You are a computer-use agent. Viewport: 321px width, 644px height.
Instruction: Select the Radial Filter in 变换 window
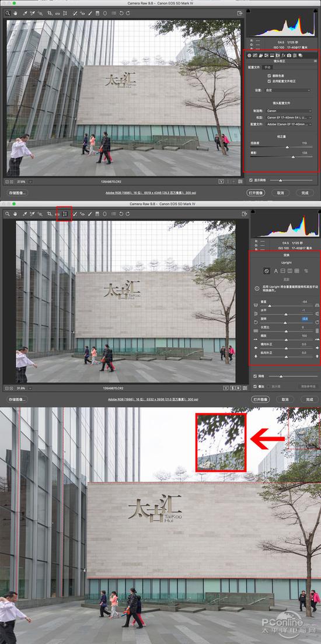click(x=105, y=213)
